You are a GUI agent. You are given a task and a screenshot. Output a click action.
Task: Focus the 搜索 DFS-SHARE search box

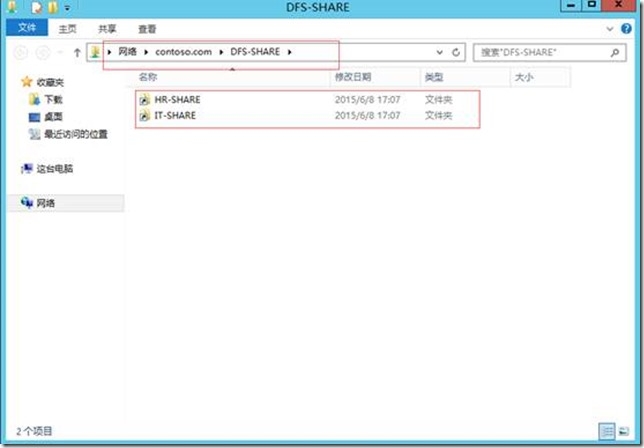550,53
